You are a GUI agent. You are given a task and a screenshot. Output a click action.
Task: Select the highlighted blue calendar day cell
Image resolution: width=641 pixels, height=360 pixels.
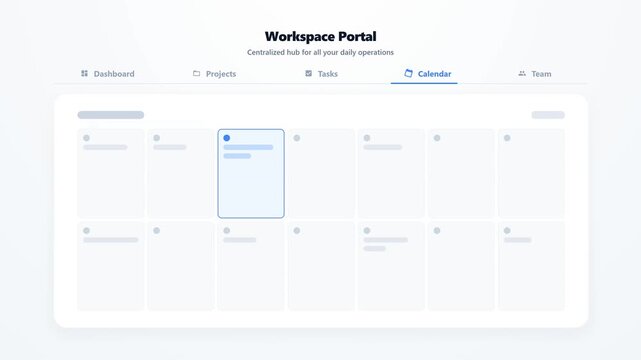(251, 174)
